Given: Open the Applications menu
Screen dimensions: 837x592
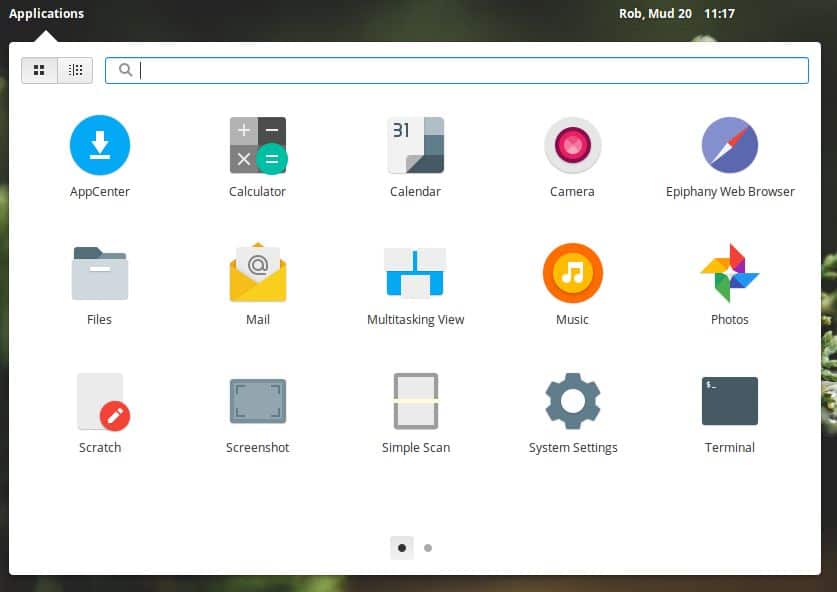Looking at the screenshot, I should [x=46, y=13].
